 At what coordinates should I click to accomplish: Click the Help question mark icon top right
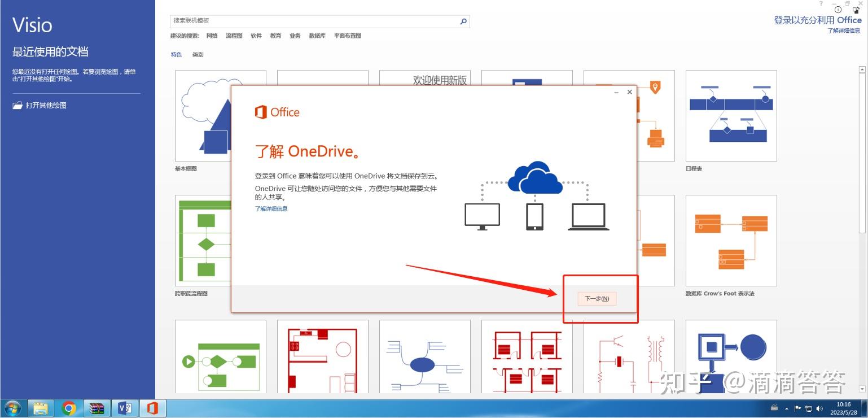[820, 5]
